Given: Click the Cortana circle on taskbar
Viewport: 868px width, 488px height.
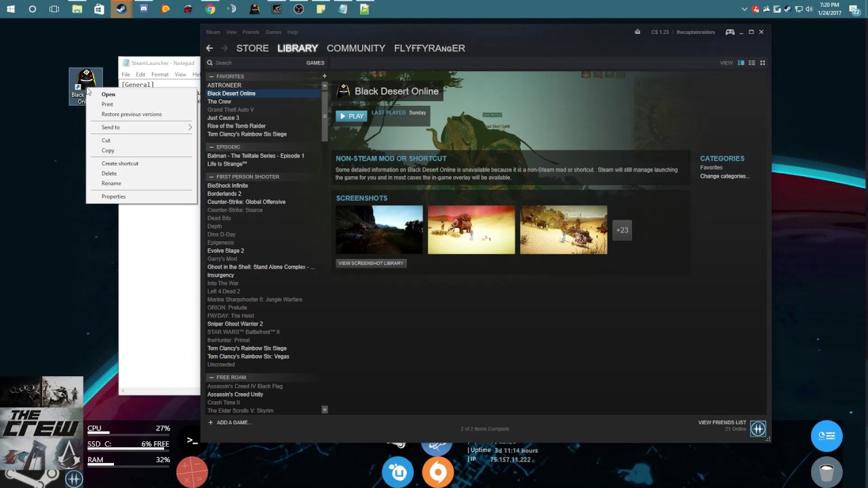Looking at the screenshot, I should [x=33, y=9].
